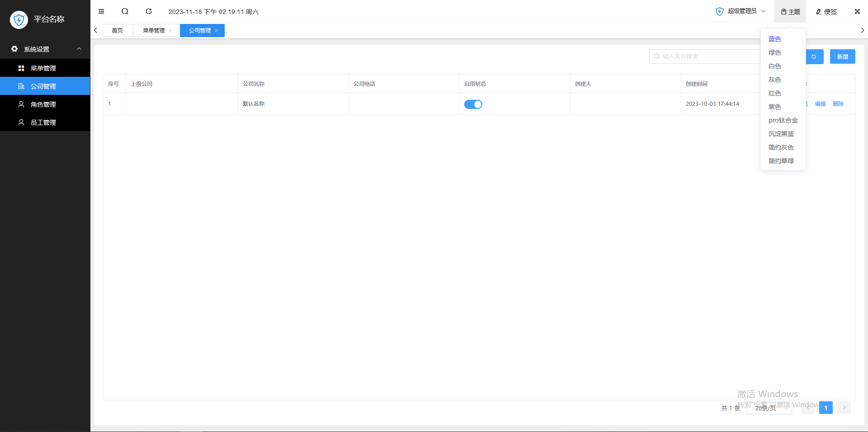This screenshot has height=432, width=868.
Task: Open 员工管理 in the sidebar
Action: tap(45, 122)
